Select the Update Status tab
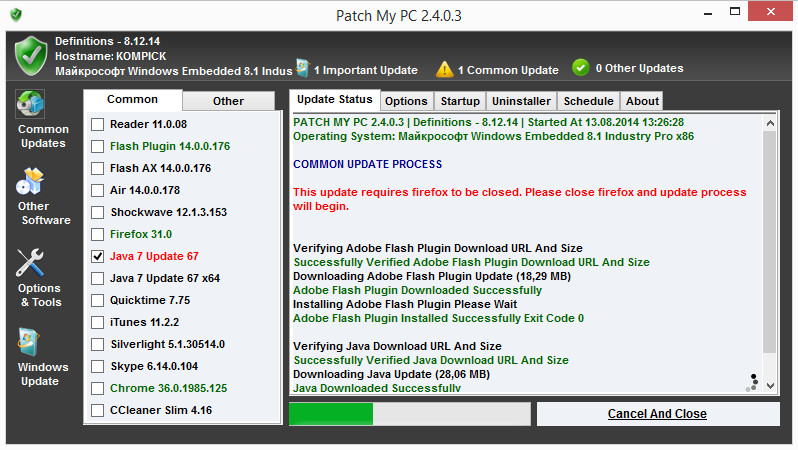The height and width of the screenshot is (450, 798). point(334,100)
